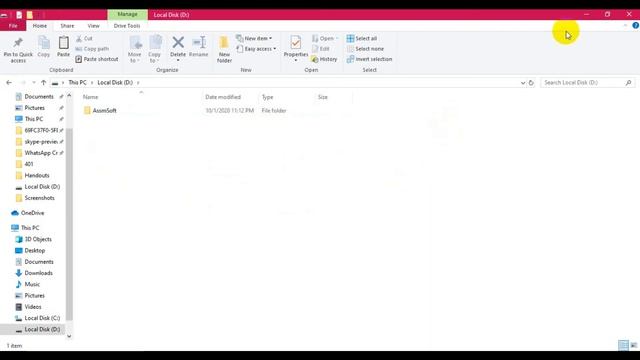Open the New item dropdown
Screen dimensions: 640x360
click(254, 38)
